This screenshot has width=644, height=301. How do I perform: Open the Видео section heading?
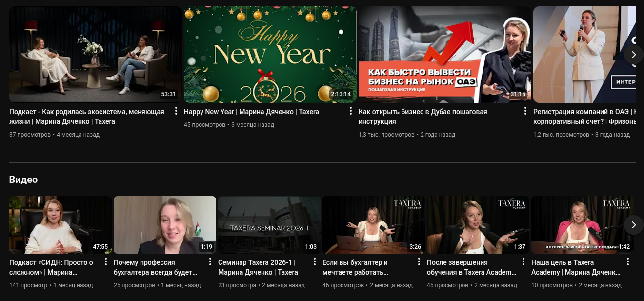click(x=23, y=180)
